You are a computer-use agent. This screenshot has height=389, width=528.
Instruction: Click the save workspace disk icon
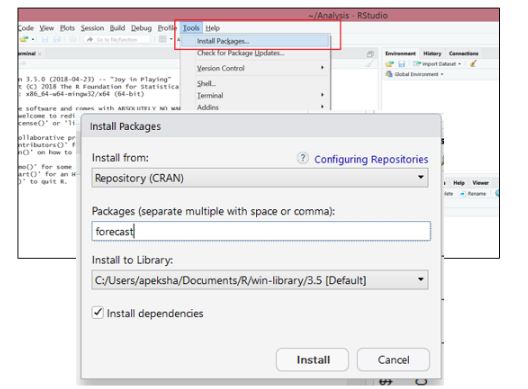click(401, 64)
